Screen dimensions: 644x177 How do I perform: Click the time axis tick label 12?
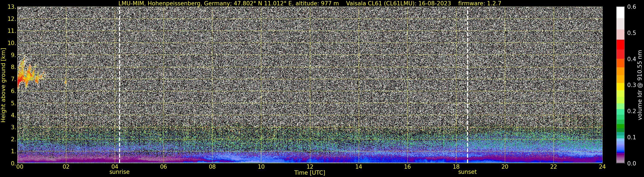coord(310,167)
